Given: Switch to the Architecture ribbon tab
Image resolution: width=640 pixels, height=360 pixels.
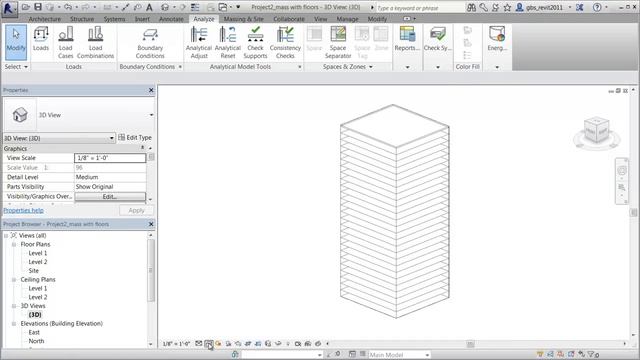Looking at the screenshot, I should (44, 19).
